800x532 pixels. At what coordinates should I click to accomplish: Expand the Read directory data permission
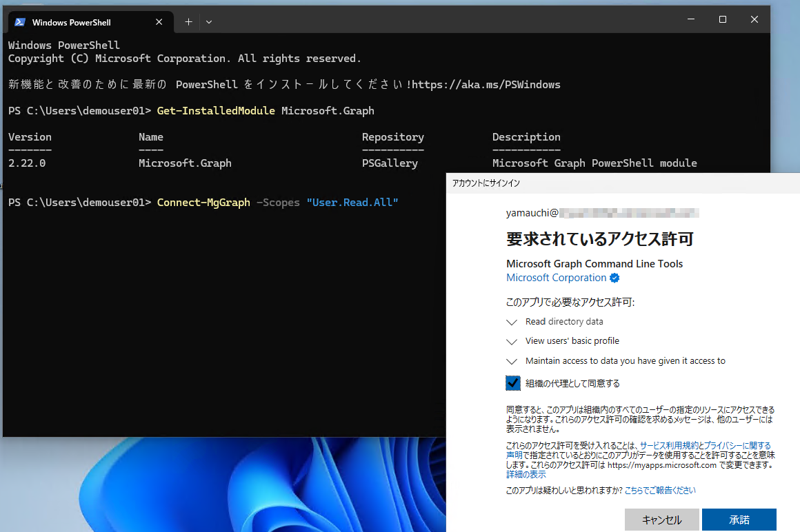coord(511,322)
